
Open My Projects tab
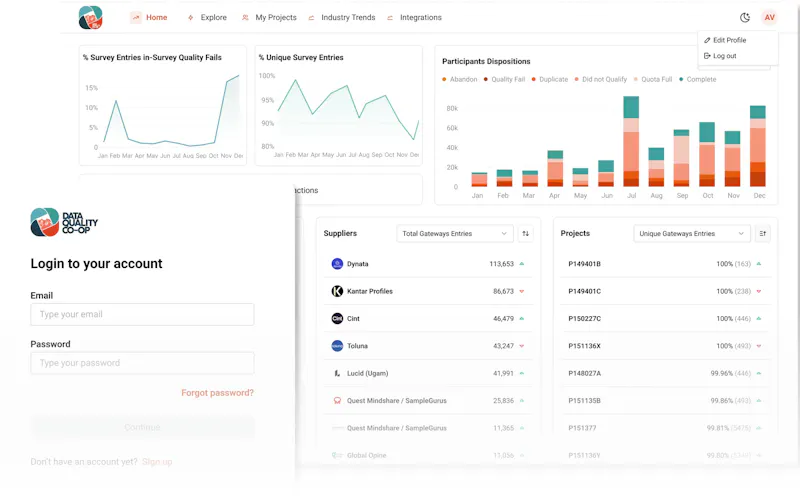[269, 17]
